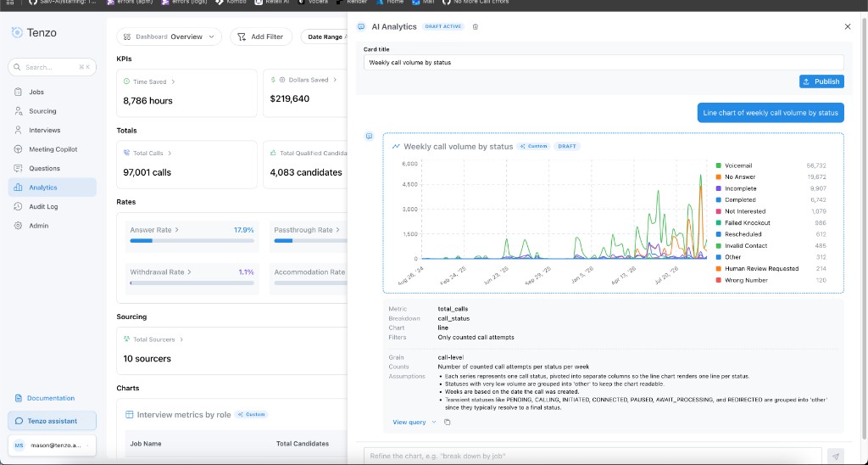The width and height of the screenshot is (868, 465).
Task: Expand the Answer Rate chevron
Action: (177, 229)
